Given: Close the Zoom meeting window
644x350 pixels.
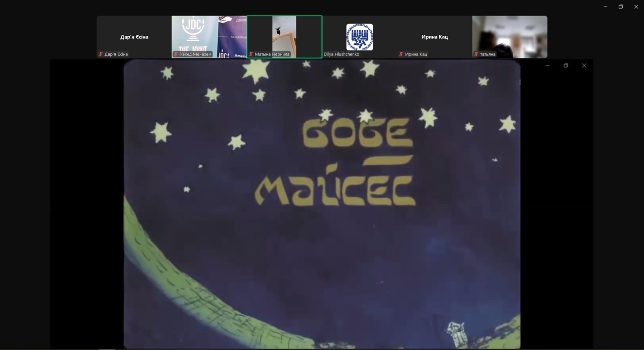Looking at the screenshot, I should [636, 7].
